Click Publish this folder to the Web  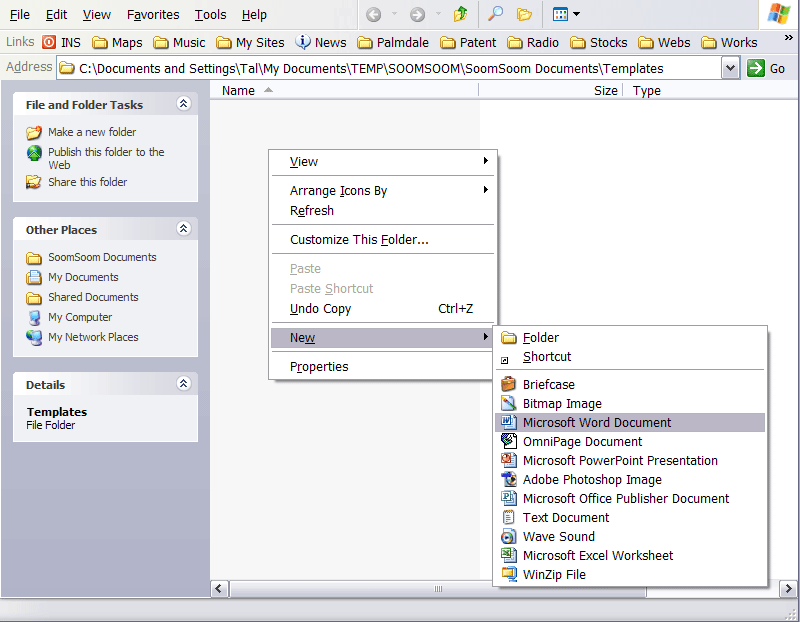coord(95,158)
